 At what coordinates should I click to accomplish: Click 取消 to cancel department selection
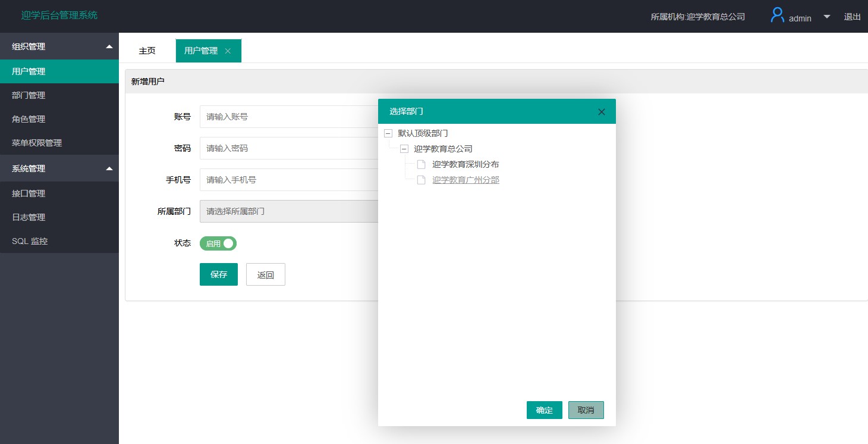[x=586, y=410]
